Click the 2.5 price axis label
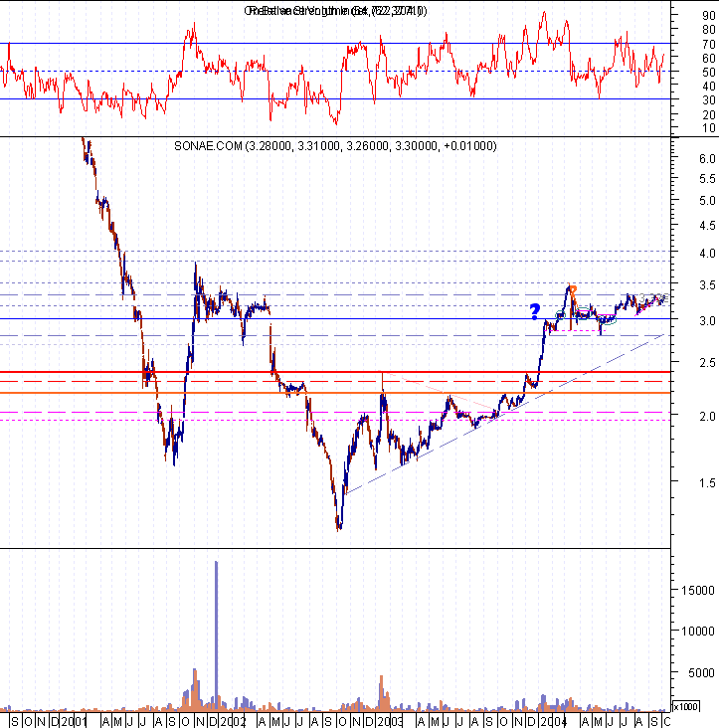719x728 pixels. click(x=707, y=363)
